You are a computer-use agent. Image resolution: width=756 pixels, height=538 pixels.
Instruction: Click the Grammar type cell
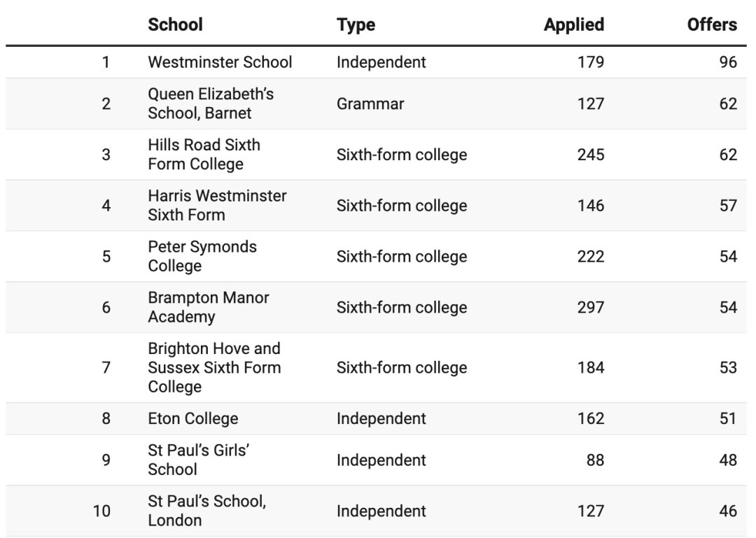pos(370,104)
